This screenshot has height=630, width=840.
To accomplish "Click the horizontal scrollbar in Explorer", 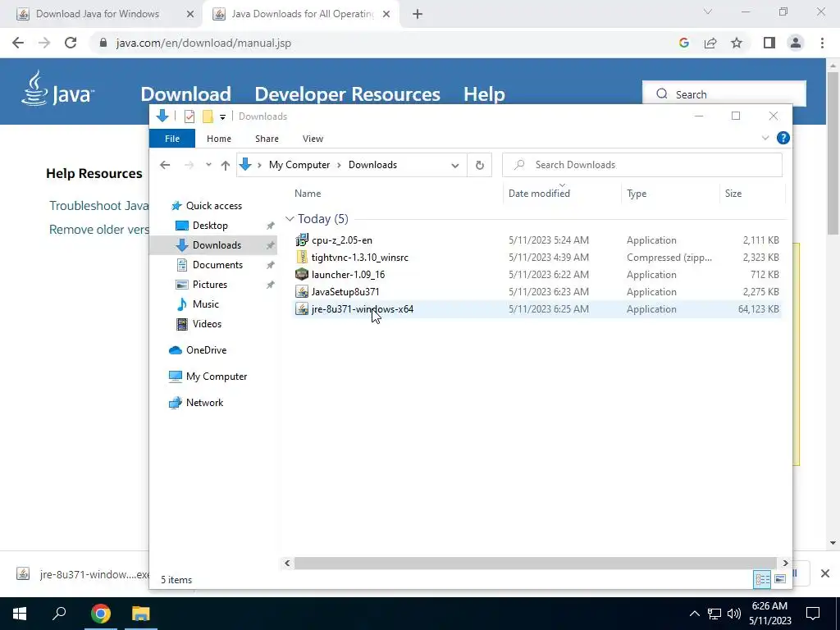I will point(535,563).
